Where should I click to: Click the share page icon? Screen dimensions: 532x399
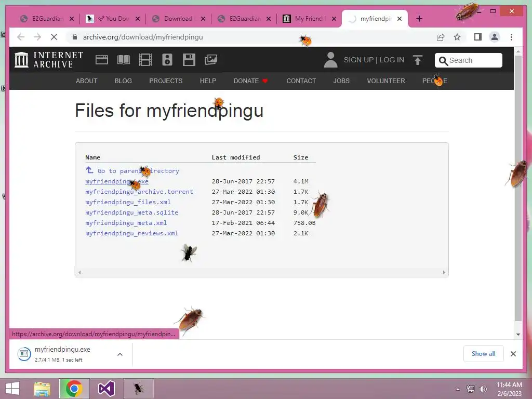click(441, 37)
